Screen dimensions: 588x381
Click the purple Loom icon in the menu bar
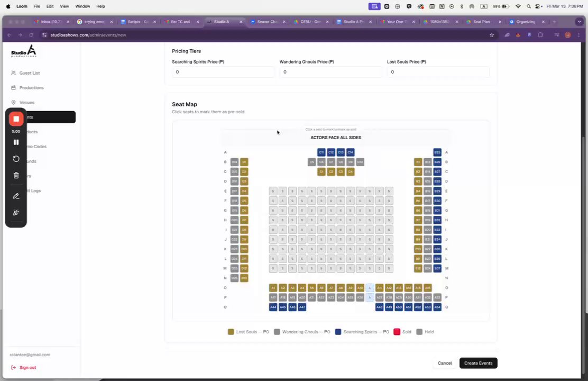click(374, 6)
